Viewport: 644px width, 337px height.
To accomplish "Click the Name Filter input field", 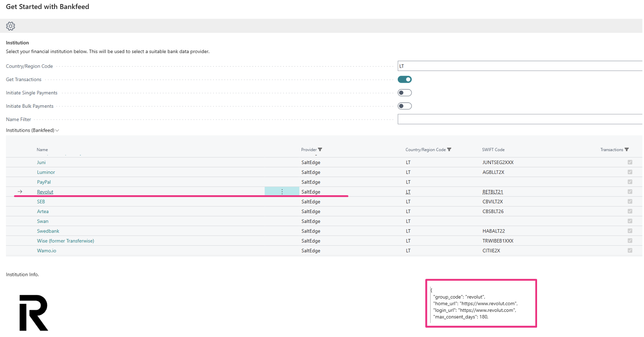I will 520,119.
